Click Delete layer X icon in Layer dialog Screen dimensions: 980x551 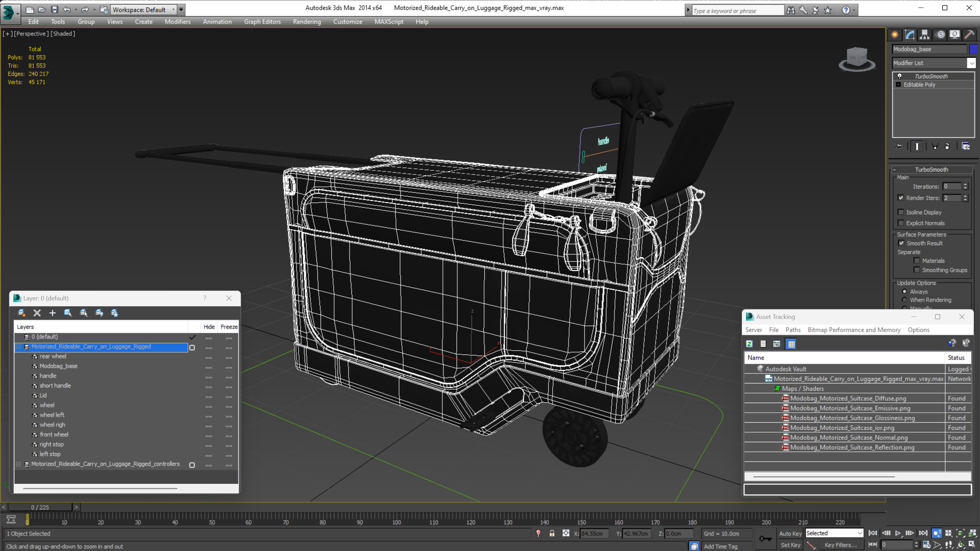37,312
